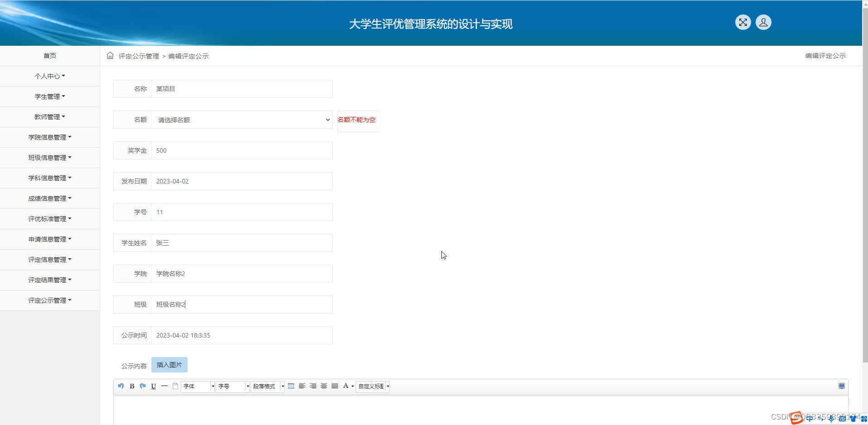Focus the 班级 input field
The image size is (868, 425).
(242, 304)
